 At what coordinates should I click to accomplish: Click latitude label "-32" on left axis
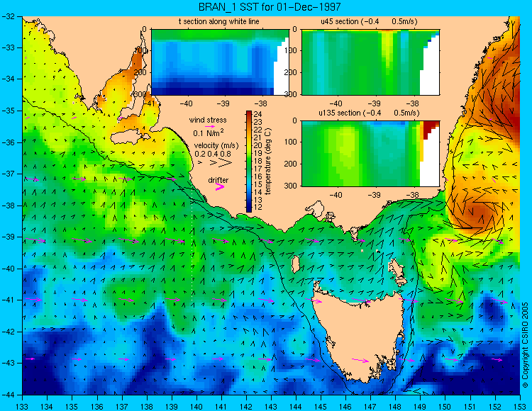tap(8, 16)
